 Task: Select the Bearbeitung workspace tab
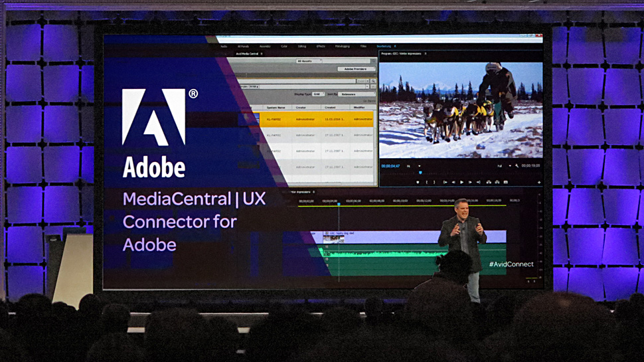tap(384, 46)
